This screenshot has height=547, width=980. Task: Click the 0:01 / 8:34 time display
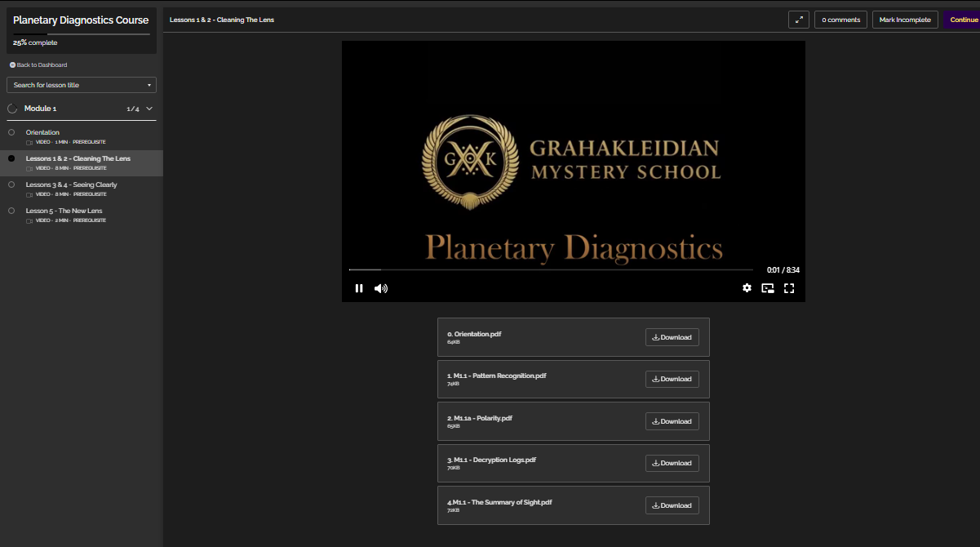(x=783, y=270)
